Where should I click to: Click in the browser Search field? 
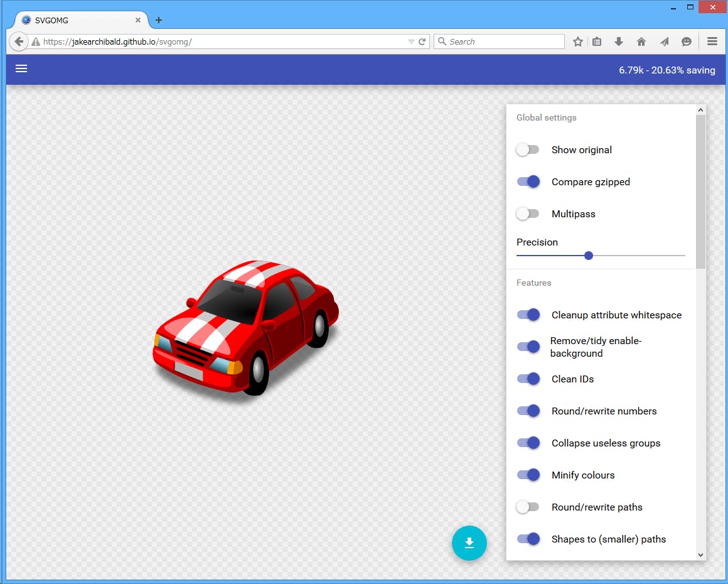502,41
